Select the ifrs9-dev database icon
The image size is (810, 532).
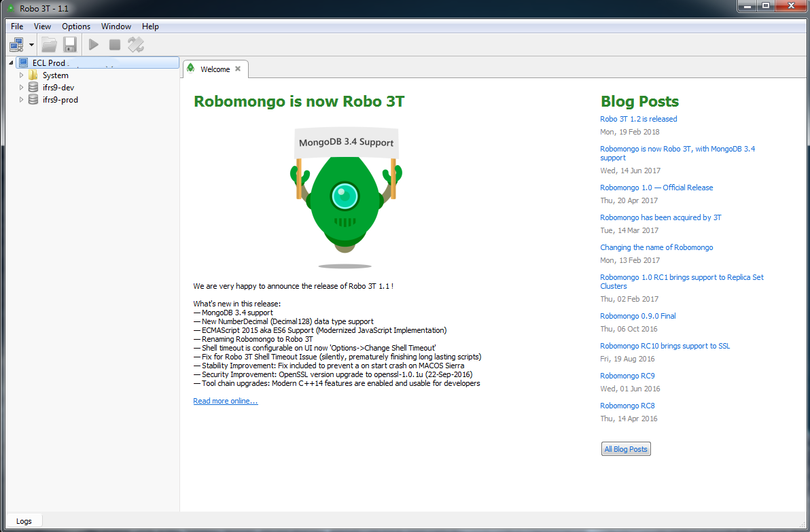click(x=33, y=87)
